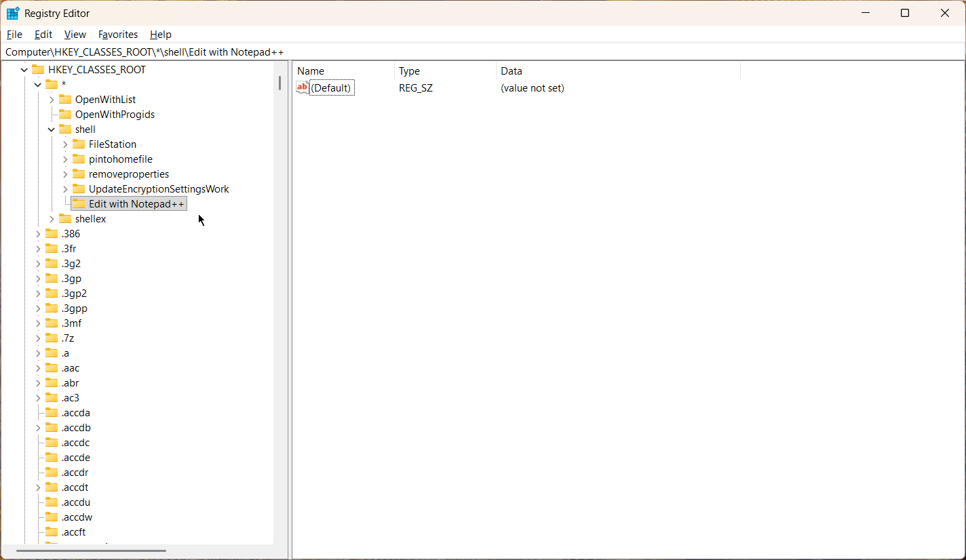Expand the UpdateEncryptionSettingsWork key
Image resolution: width=966 pixels, height=560 pixels.
click(65, 189)
